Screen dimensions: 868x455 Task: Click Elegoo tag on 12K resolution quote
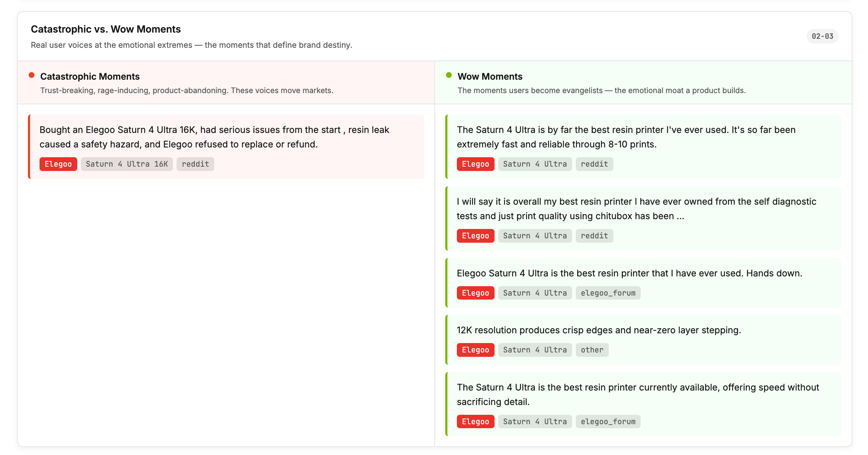(x=475, y=350)
